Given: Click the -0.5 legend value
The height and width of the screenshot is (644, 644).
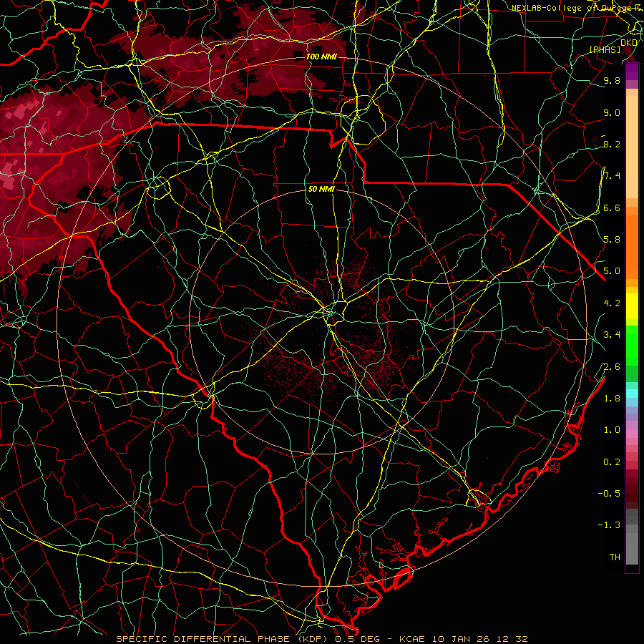Looking at the screenshot, I should [609, 493].
